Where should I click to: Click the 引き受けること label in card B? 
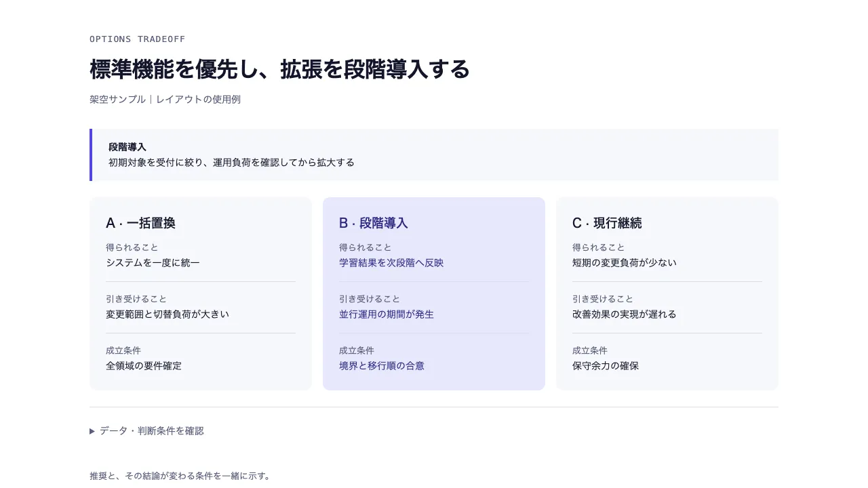point(370,299)
